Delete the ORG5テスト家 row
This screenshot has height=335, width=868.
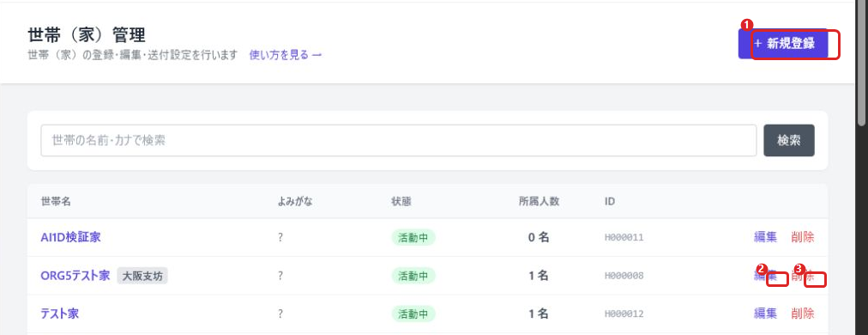(803, 276)
